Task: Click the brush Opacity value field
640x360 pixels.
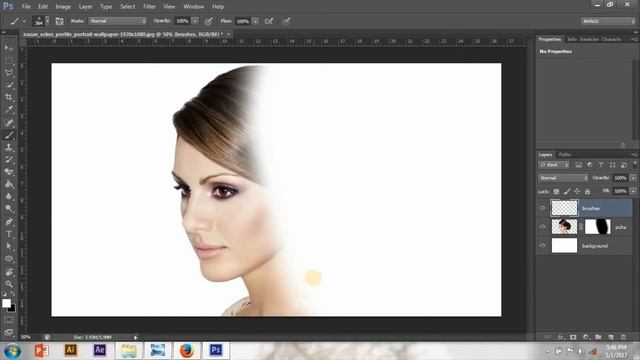Action: 182,21
